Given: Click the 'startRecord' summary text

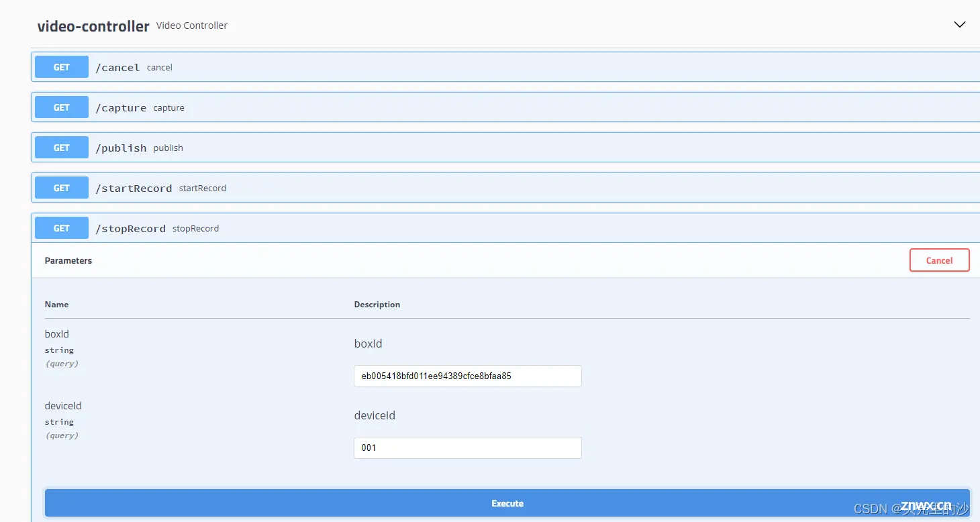Looking at the screenshot, I should [203, 188].
